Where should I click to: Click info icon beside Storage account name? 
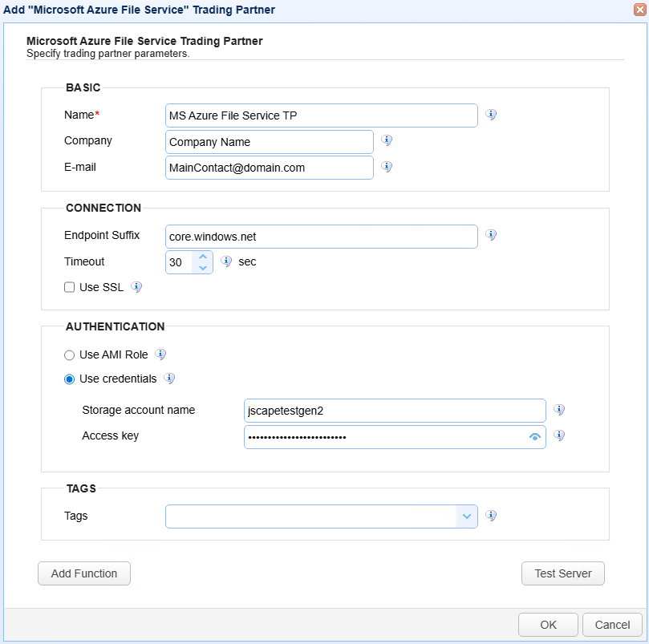point(559,410)
